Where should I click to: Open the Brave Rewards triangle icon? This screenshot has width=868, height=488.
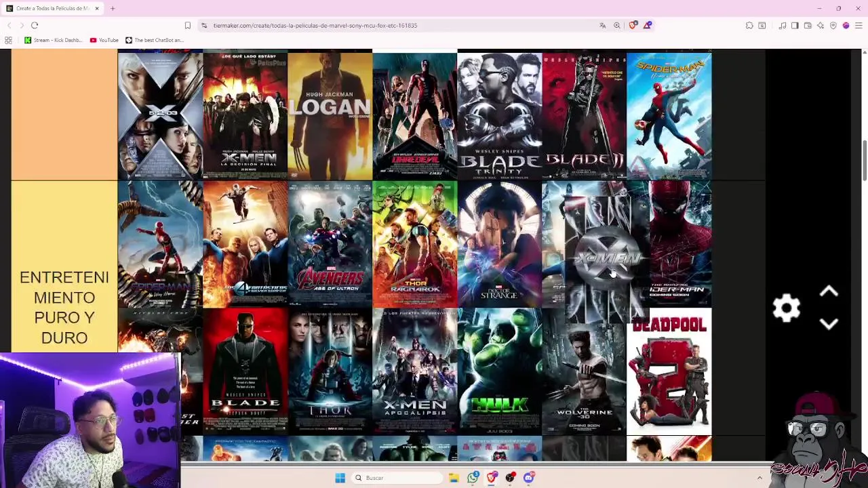point(648,25)
